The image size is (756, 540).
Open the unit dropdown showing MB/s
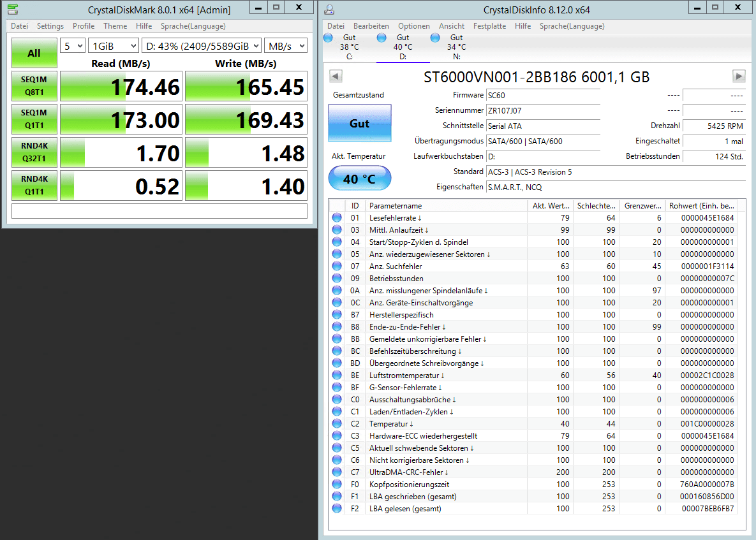point(286,46)
